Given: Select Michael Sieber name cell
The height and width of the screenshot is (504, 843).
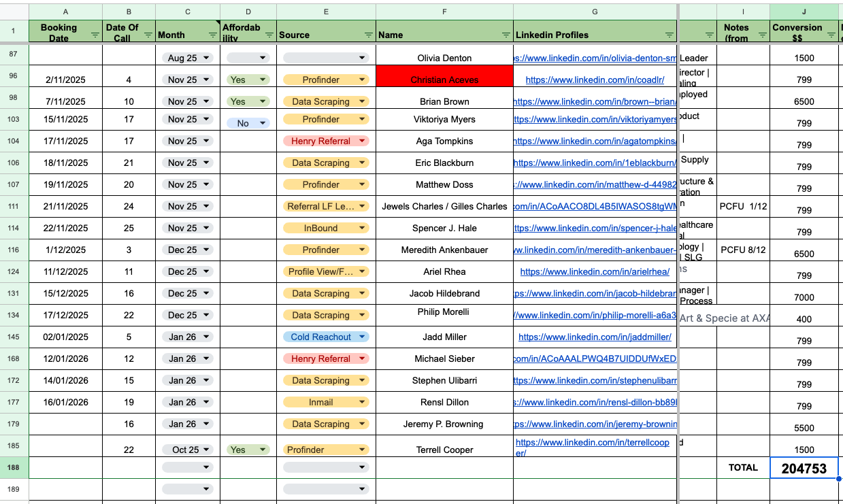Looking at the screenshot, I should pos(444,358).
